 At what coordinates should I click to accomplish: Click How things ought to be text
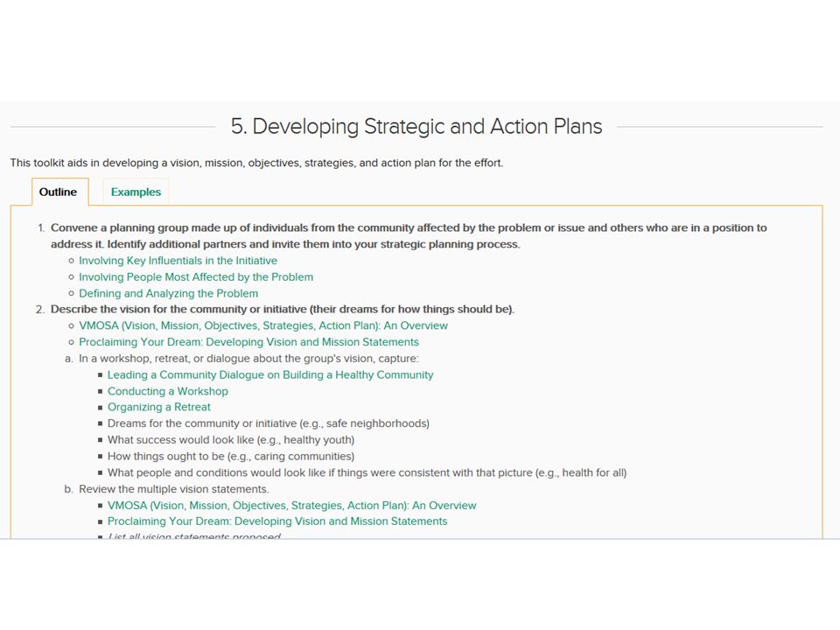tap(231, 457)
